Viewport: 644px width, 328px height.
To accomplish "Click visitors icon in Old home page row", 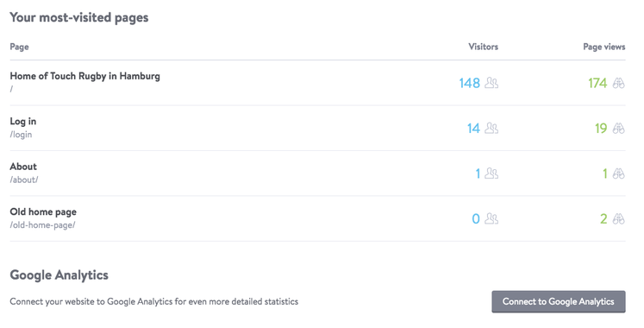I will point(491,218).
